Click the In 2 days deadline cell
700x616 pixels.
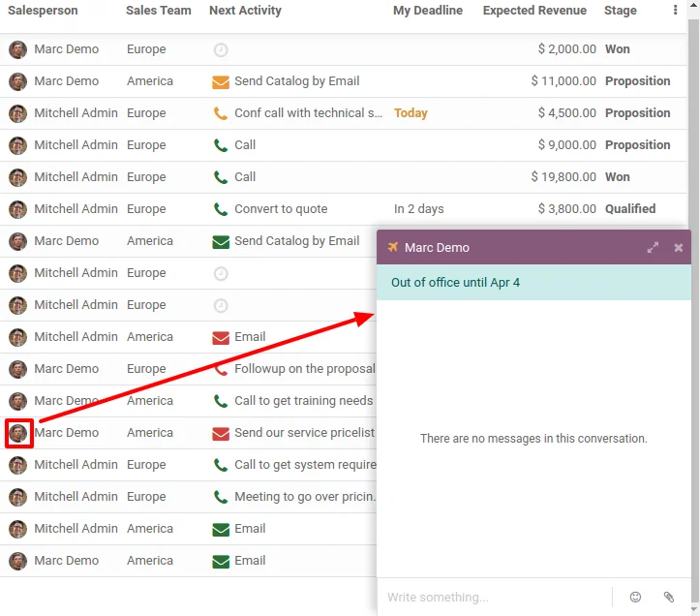coord(419,209)
